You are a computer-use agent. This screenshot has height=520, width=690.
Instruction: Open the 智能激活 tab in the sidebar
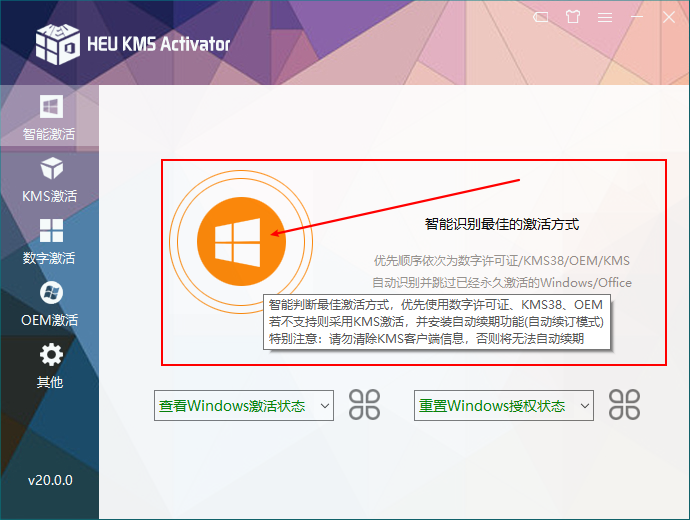[x=49, y=117]
